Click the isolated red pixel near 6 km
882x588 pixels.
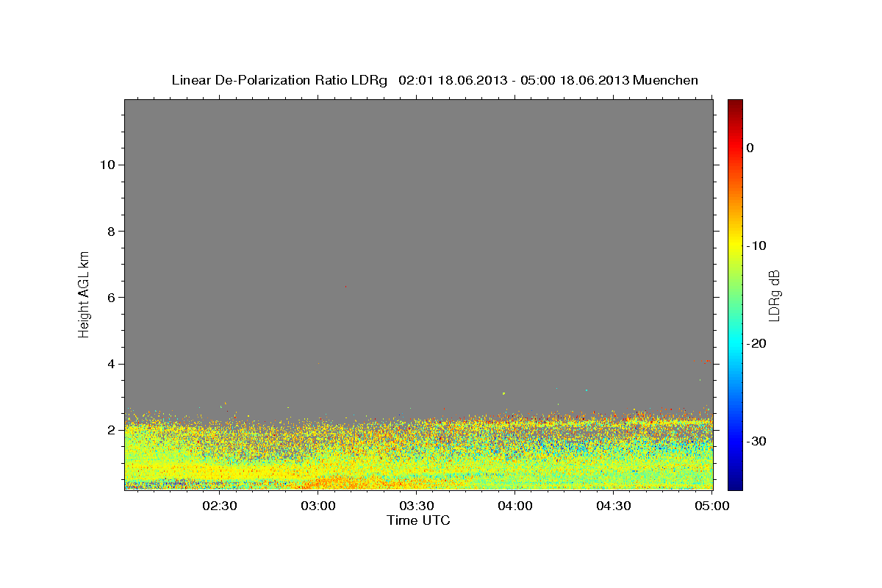pyautogui.click(x=345, y=287)
